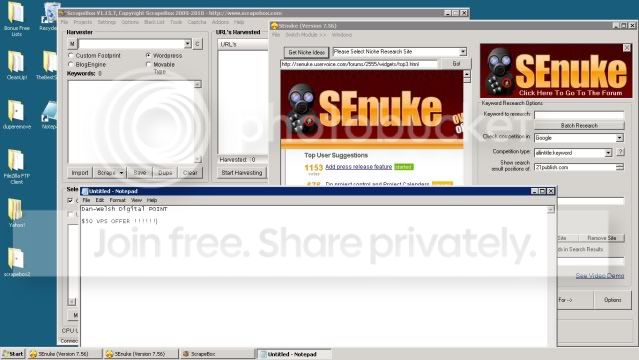Open the Notepad File menu
639x360 pixels.
[86, 200]
